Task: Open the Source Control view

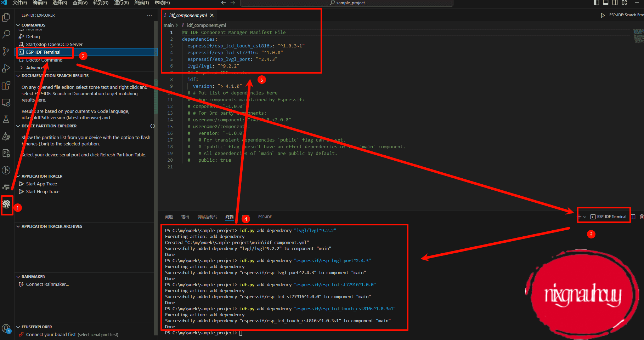Action: tap(6, 51)
